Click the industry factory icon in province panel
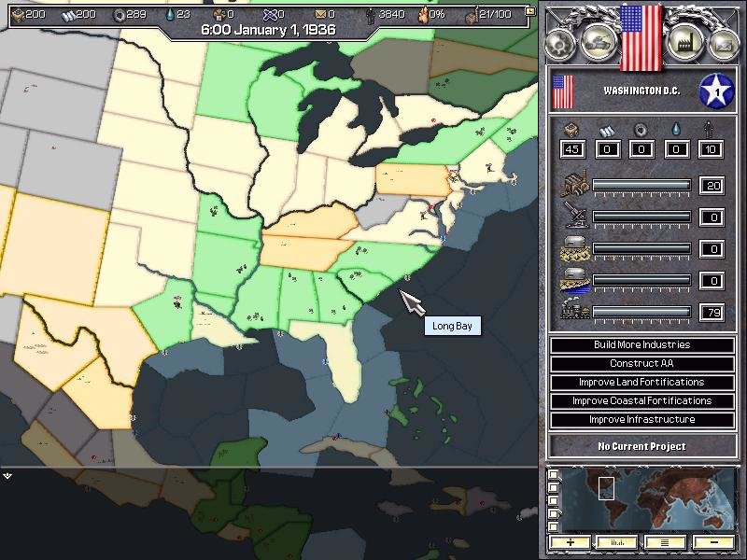The width and height of the screenshot is (747, 560). pyautogui.click(x=575, y=184)
